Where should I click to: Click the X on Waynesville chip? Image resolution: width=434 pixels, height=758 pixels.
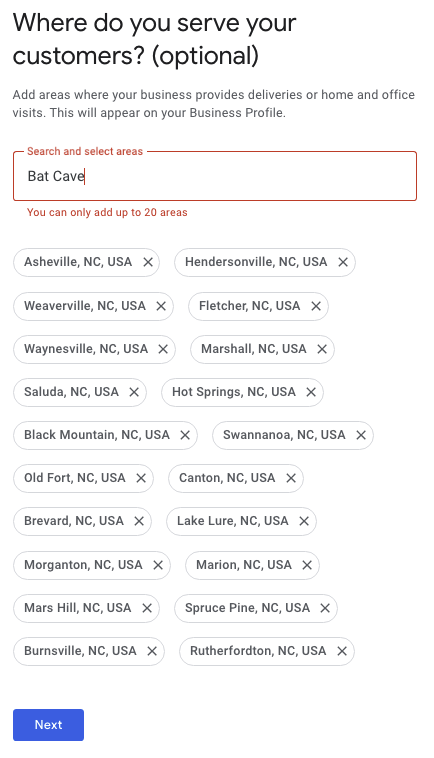click(163, 349)
